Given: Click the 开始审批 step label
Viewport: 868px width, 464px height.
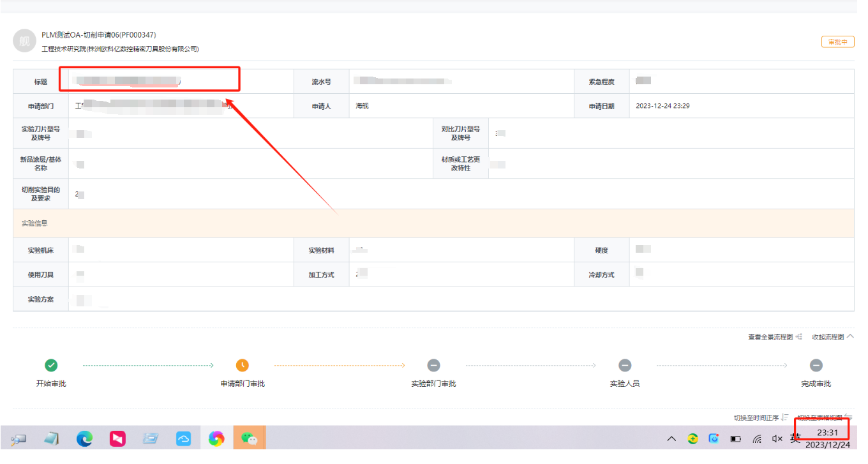Looking at the screenshot, I should 51,384.
